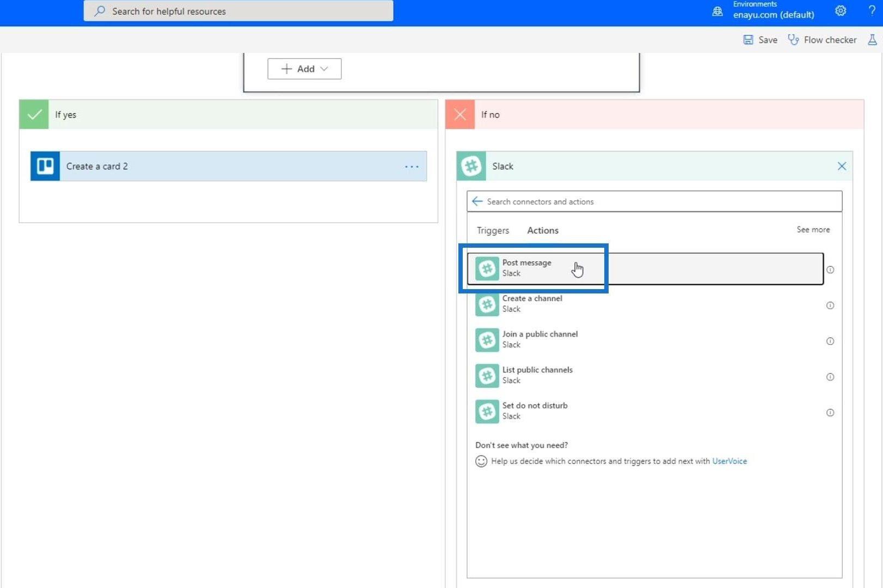The height and width of the screenshot is (588, 883).
Task: Switch to the Actions tab
Action: tap(543, 230)
